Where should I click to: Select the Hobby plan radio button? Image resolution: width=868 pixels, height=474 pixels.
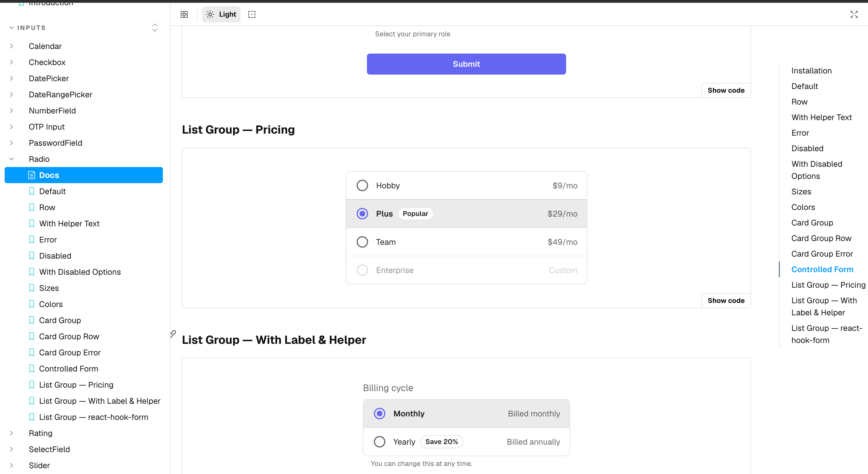362,185
